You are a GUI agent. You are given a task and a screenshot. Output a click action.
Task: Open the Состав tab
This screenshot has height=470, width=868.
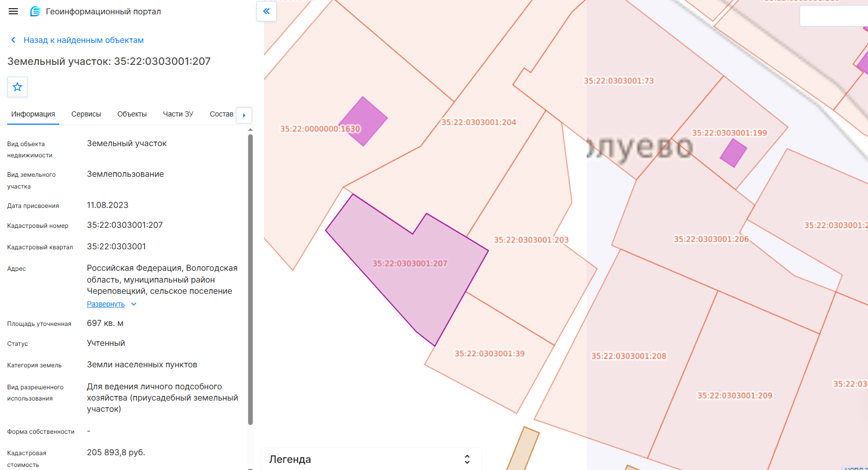coord(222,114)
